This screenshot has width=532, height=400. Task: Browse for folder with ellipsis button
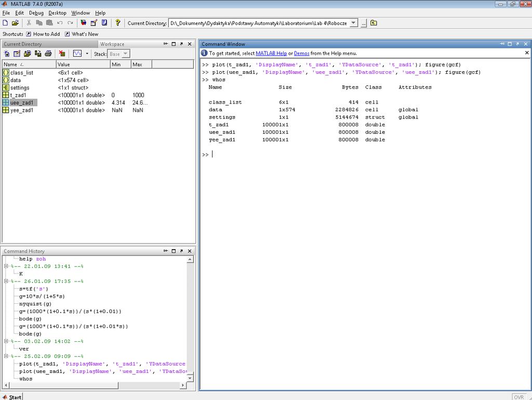tap(363, 23)
